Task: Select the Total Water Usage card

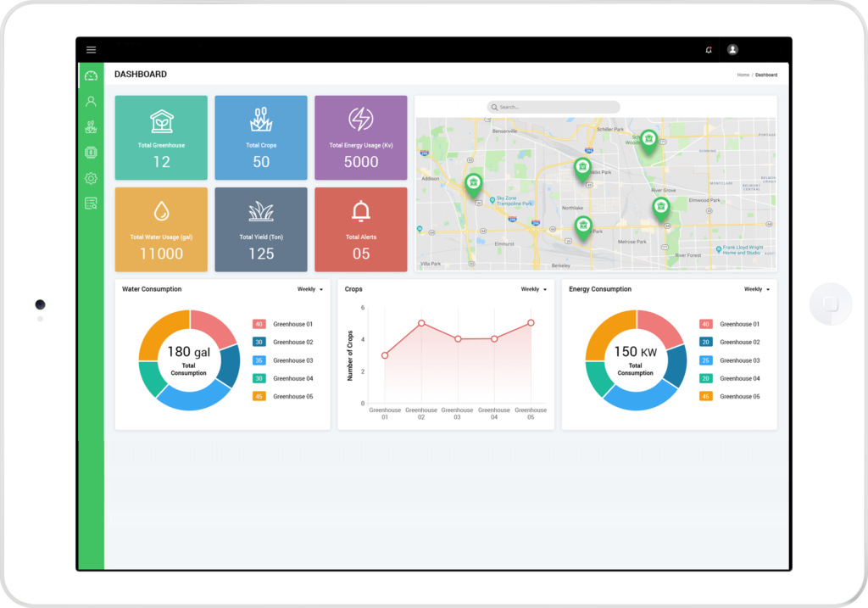Action: (x=161, y=229)
